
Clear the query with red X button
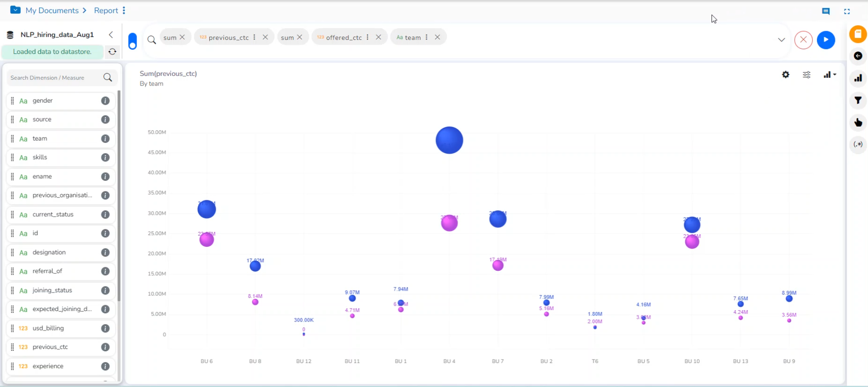pyautogui.click(x=803, y=40)
